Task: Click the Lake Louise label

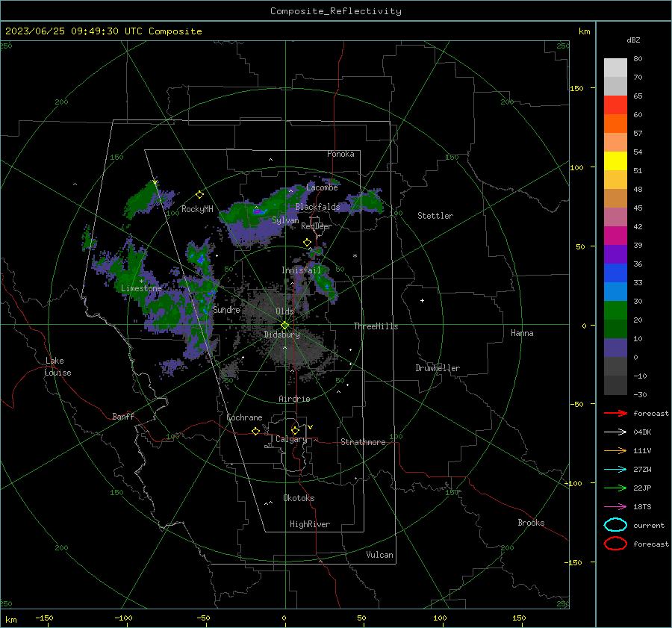Action: pyautogui.click(x=57, y=367)
